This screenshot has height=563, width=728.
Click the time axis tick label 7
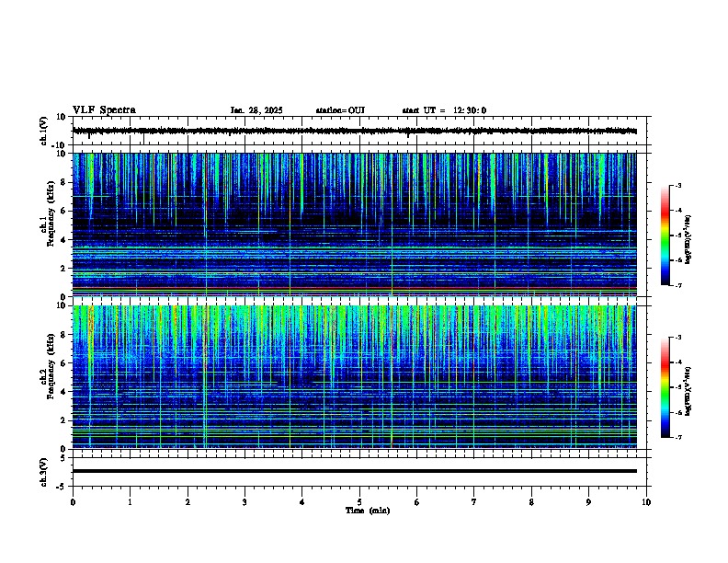(474, 502)
